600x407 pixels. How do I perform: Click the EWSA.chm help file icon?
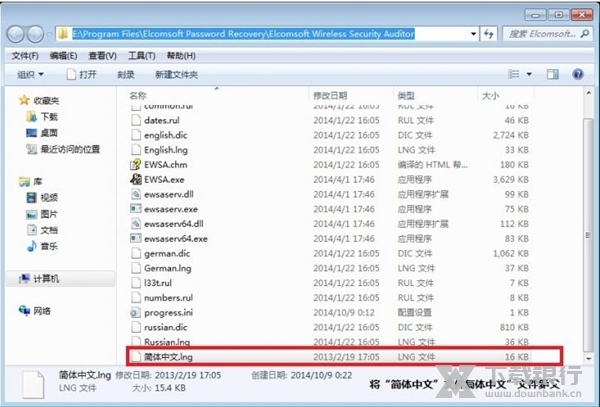pyautogui.click(x=136, y=164)
